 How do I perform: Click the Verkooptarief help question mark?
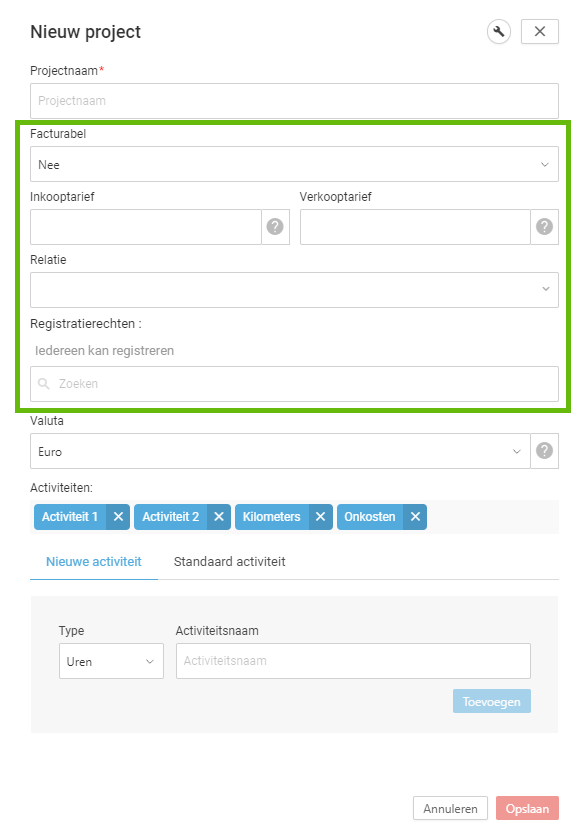click(x=544, y=227)
